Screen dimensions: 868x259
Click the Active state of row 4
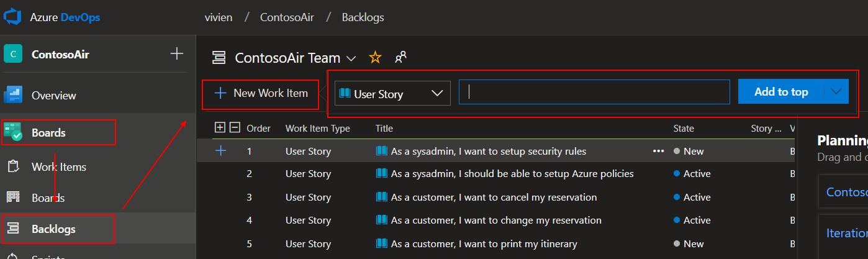point(692,220)
